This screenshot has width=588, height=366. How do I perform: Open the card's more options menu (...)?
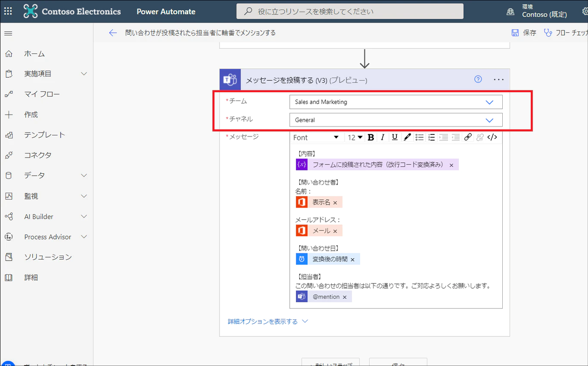(498, 79)
